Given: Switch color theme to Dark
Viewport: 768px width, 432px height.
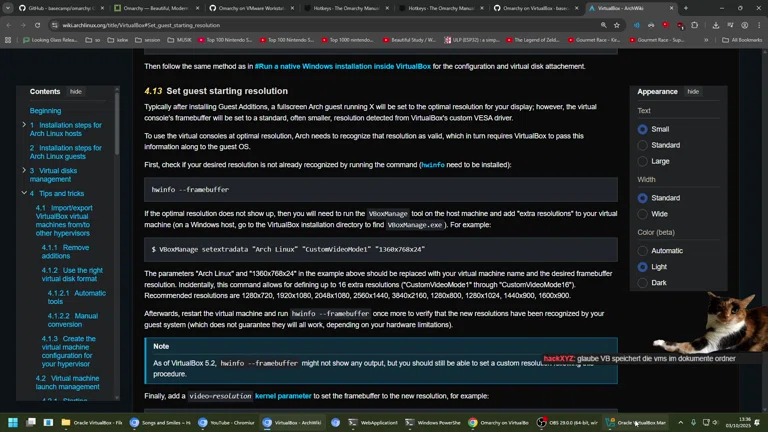Looking at the screenshot, I should [x=643, y=283].
